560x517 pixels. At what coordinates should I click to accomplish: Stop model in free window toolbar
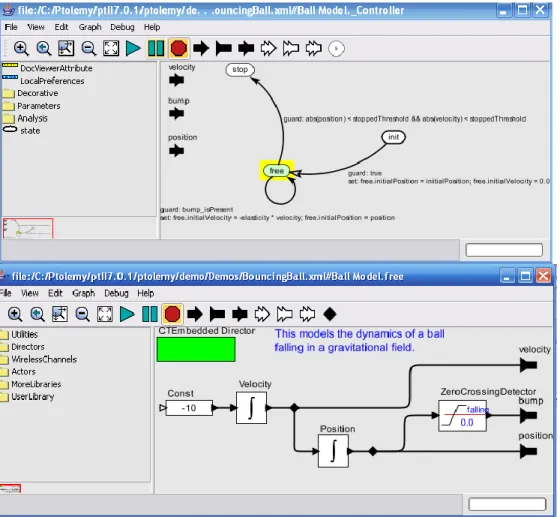coord(172,314)
